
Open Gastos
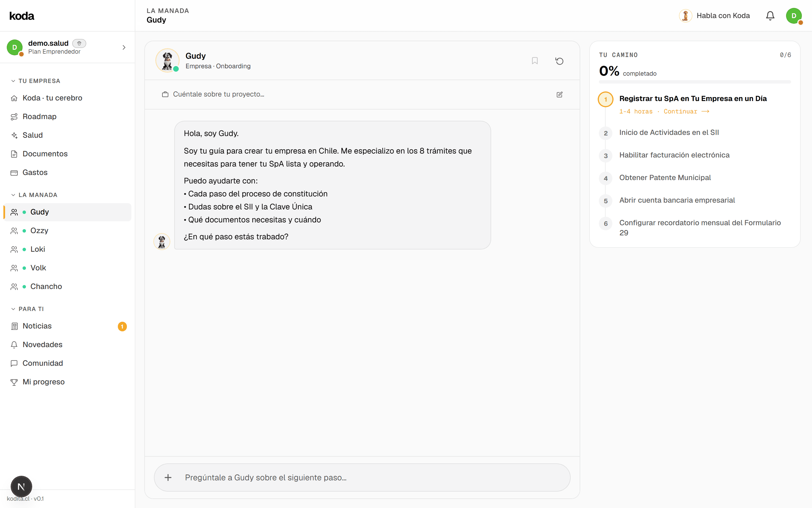click(67, 173)
